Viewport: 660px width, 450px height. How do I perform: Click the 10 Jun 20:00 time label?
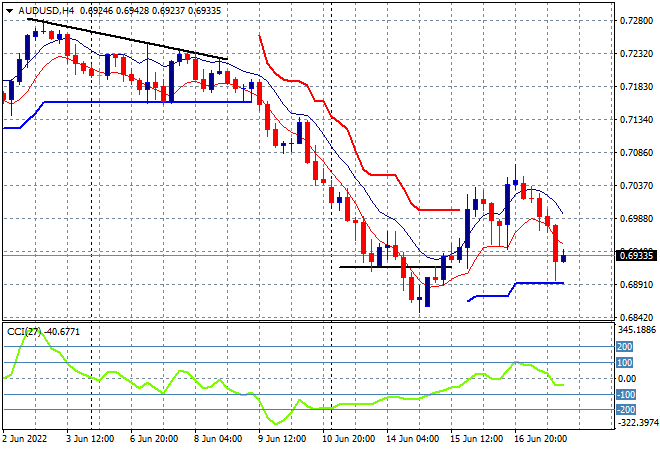[x=348, y=439]
